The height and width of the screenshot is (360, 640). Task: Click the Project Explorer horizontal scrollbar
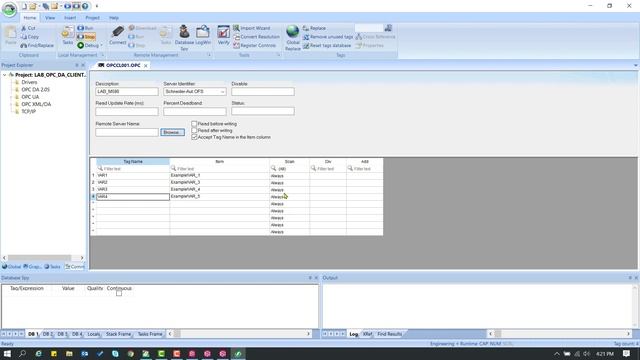pos(43,258)
